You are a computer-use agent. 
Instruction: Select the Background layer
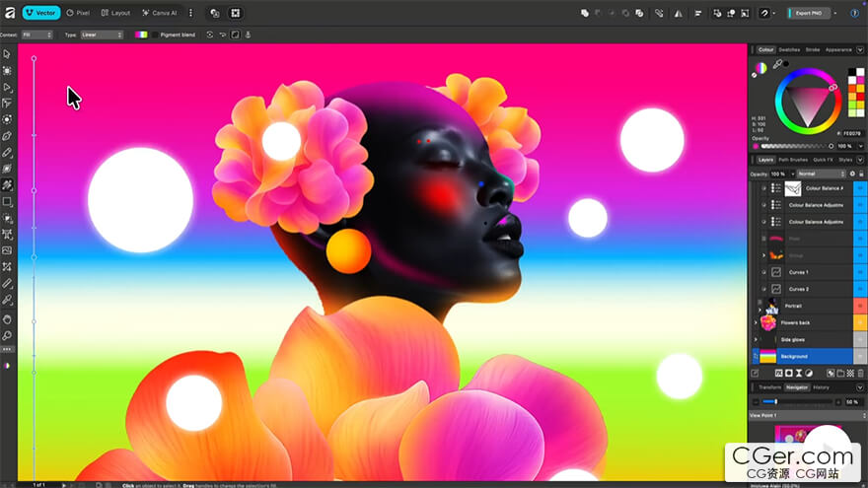click(x=794, y=356)
